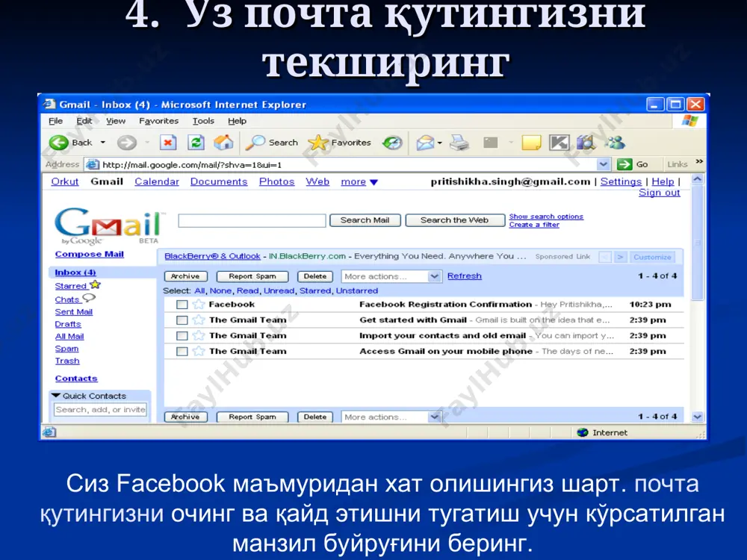Click the IE Back arrow icon
Screen dimensions: 747x560
point(59,143)
